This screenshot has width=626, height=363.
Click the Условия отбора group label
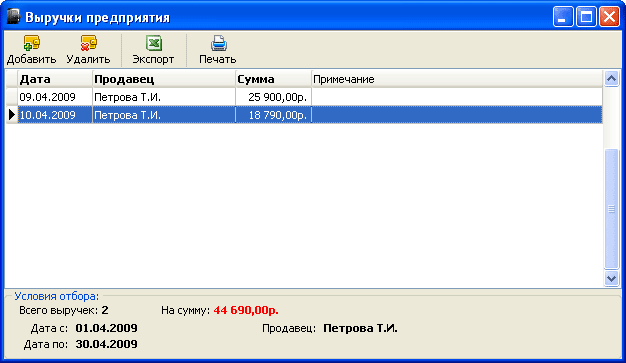(x=56, y=296)
